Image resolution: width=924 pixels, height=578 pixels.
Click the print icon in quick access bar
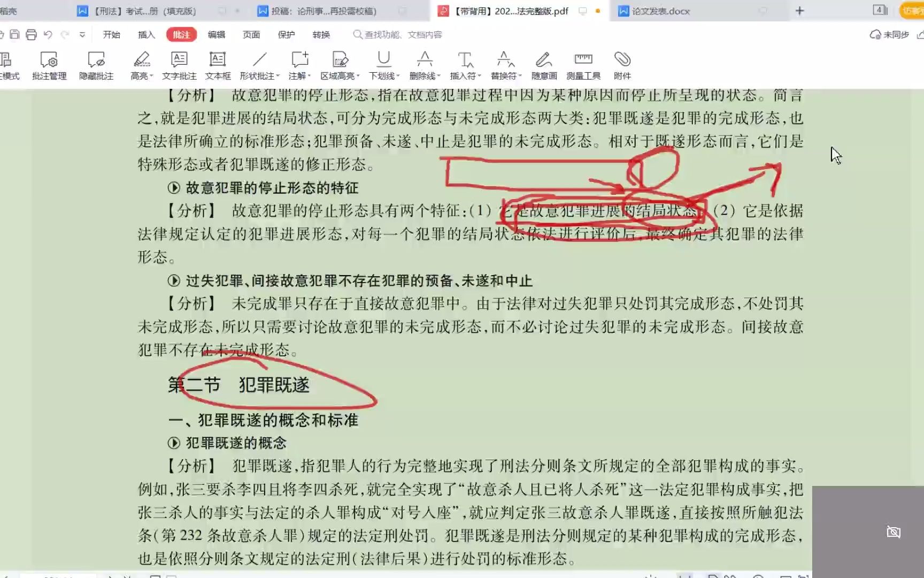31,34
